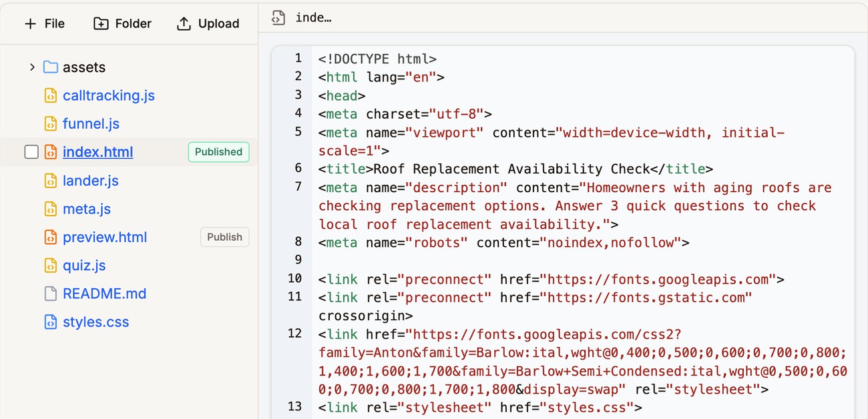Click the calltracking.js file icon
This screenshot has height=419, width=868.
tap(51, 95)
